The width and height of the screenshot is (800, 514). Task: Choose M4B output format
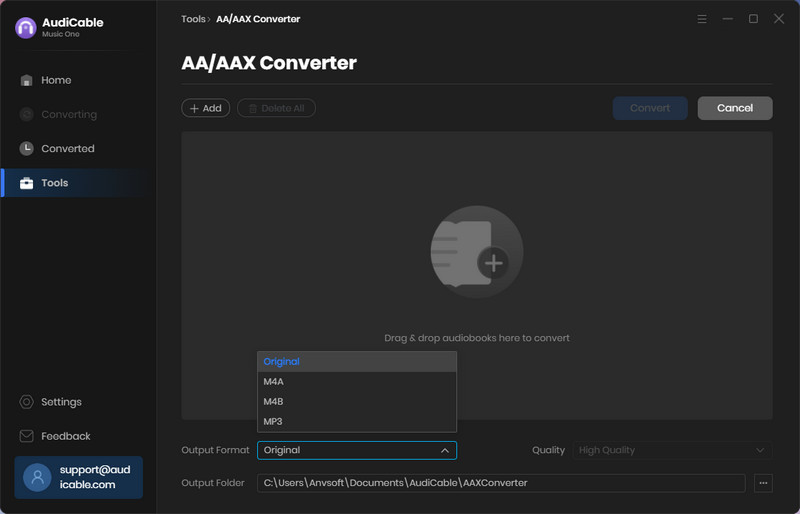coord(357,401)
